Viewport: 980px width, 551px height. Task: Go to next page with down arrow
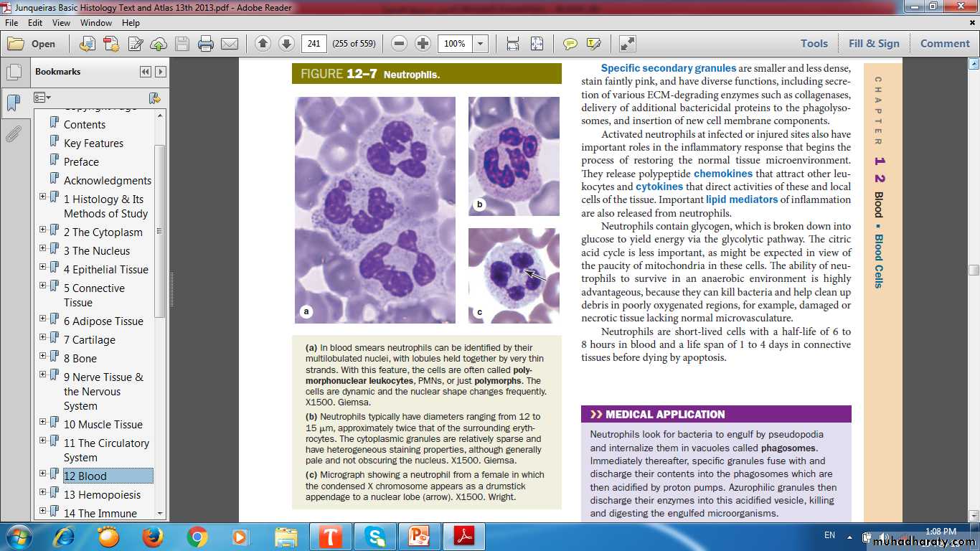(x=286, y=44)
